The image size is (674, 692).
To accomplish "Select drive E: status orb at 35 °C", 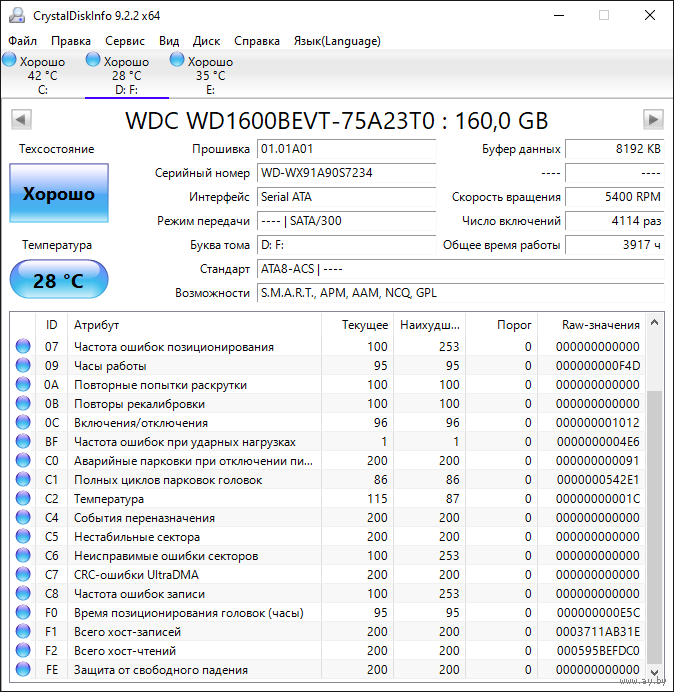I will pos(177,60).
